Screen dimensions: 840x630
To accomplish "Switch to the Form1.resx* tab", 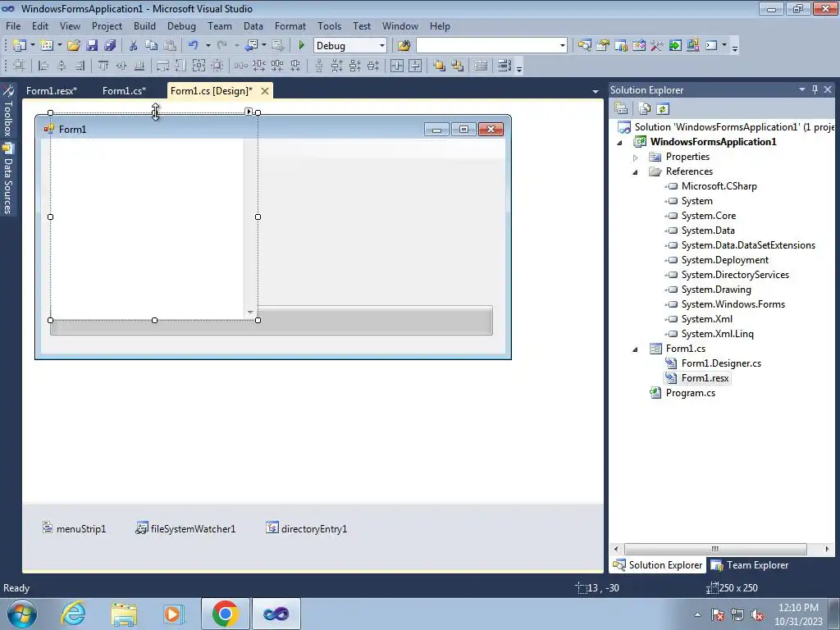I will (52, 90).
